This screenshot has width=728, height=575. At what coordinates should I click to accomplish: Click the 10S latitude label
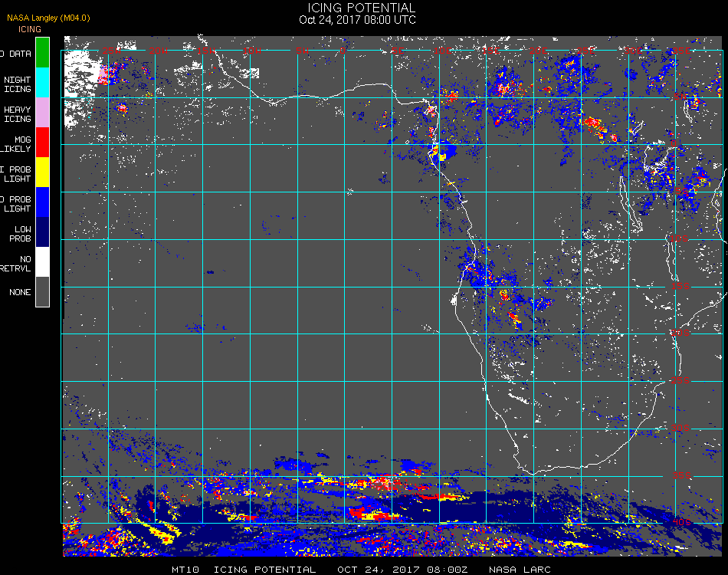[x=679, y=238]
